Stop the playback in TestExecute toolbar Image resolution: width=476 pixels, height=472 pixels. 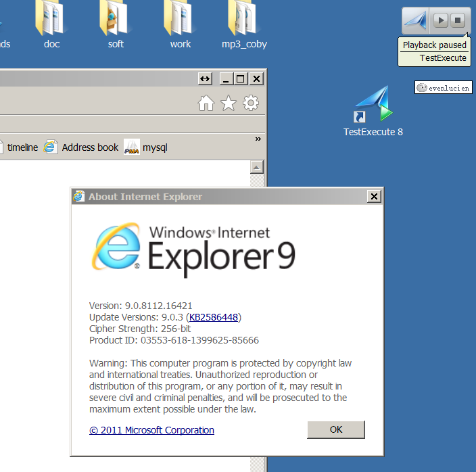point(458,20)
